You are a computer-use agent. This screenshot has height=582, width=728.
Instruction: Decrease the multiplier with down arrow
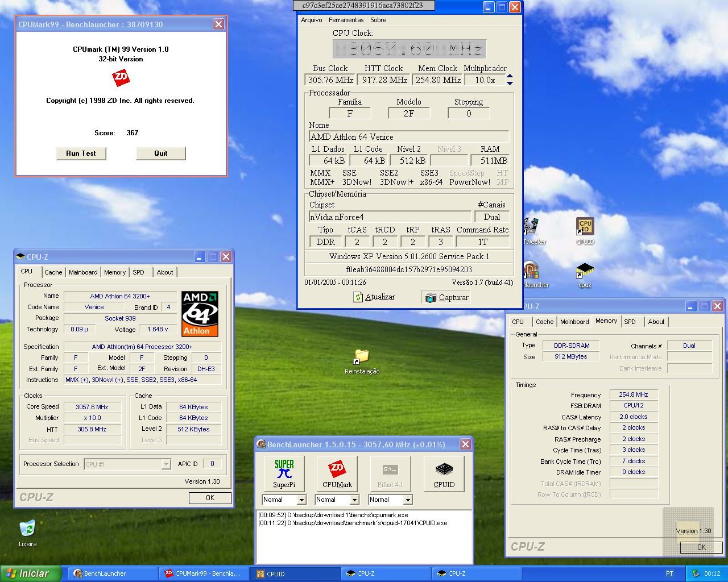pos(510,83)
